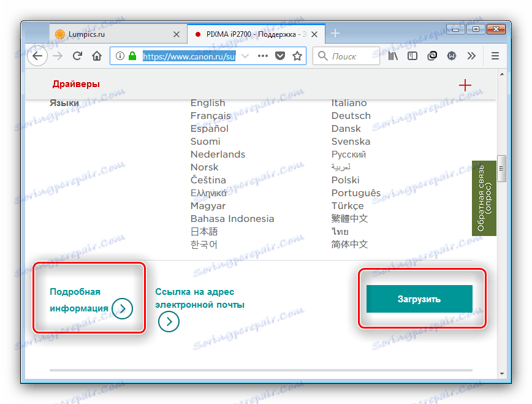Viewport: 532px width, 404px height.
Task: Toggle the sidebar view
Action: (412, 56)
